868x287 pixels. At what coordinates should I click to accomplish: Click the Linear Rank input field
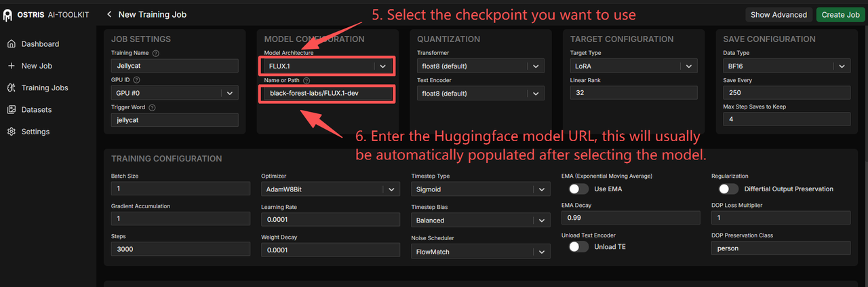(x=633, y=93)
